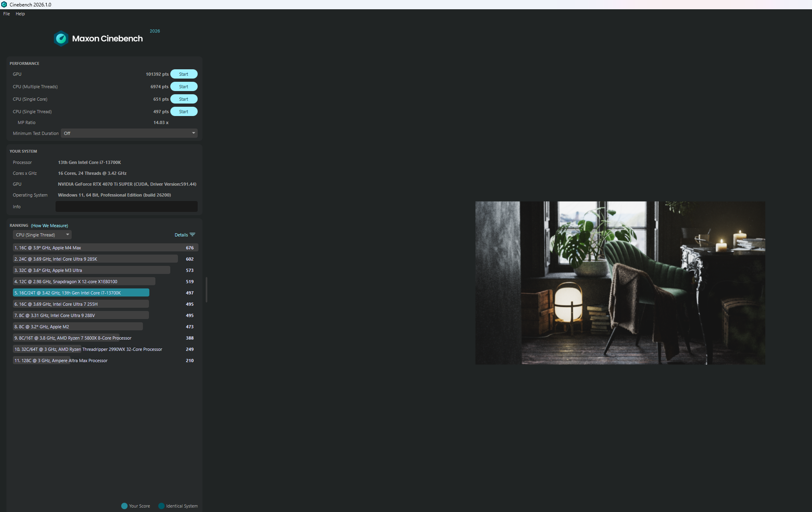Open the CPU (Single Thread) ranking dropdown
The image size is (812, 512).
coord(42,235)
